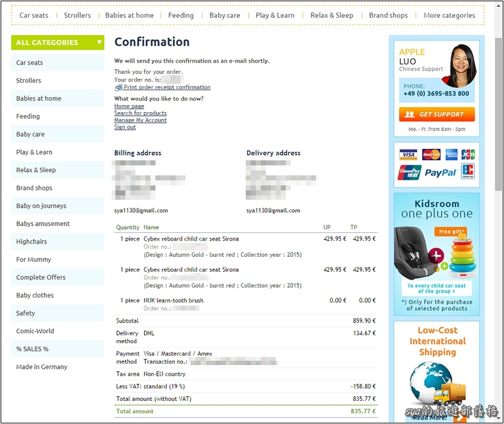Click the Visa card payment icon
The width and height of the screenshot is (504, 424).
(408, 155)
